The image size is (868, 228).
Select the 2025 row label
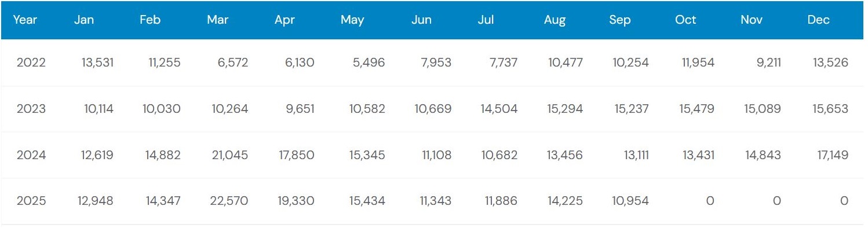[x=31, y=201]
